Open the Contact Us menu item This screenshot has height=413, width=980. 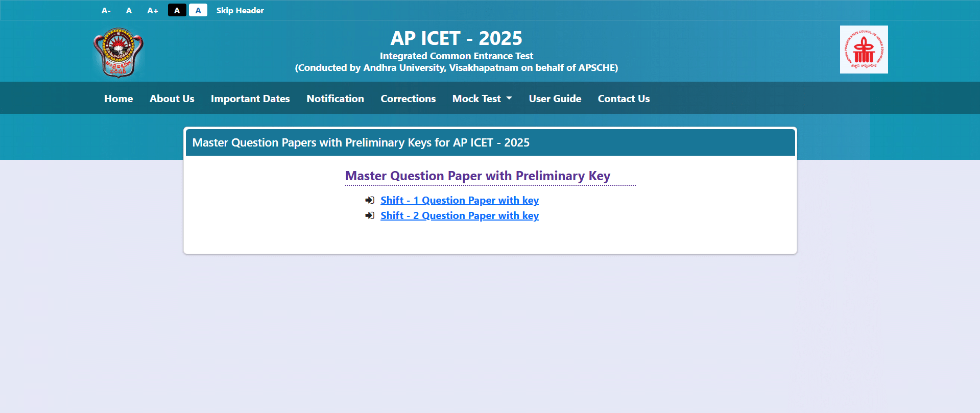point(624,99)
